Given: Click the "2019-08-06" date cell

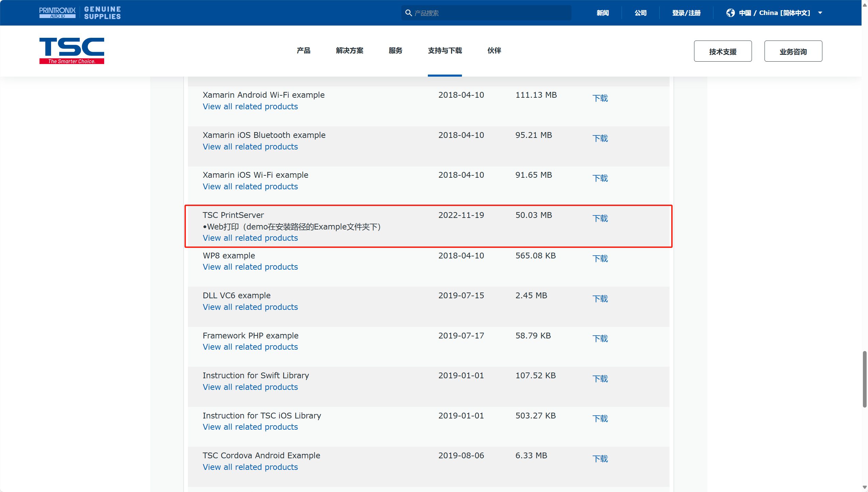Looking at the screenshot, I should click(x=461, y=456).
